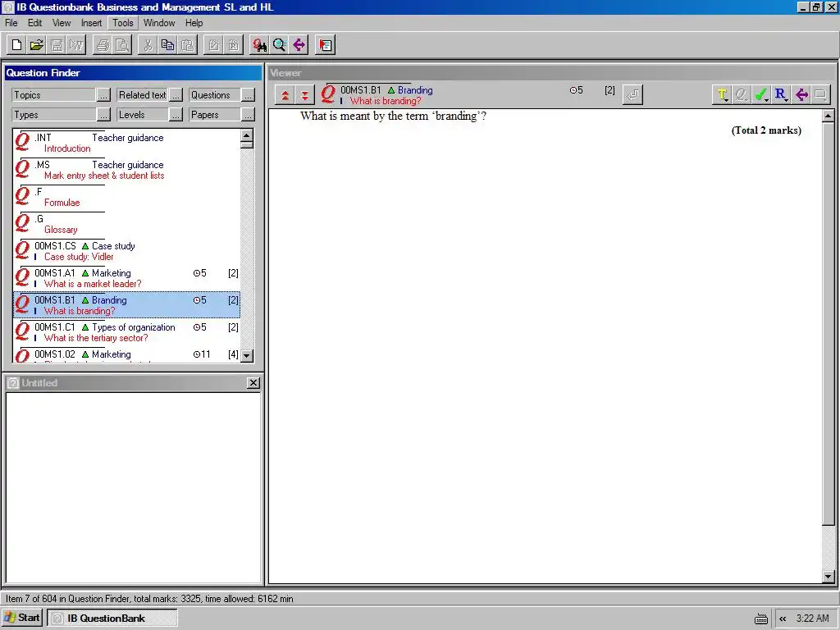This screenshot has width=840, height=630.
Task: Click the purple arrow icon in Viewer toolbar
Action: (801, 95)
